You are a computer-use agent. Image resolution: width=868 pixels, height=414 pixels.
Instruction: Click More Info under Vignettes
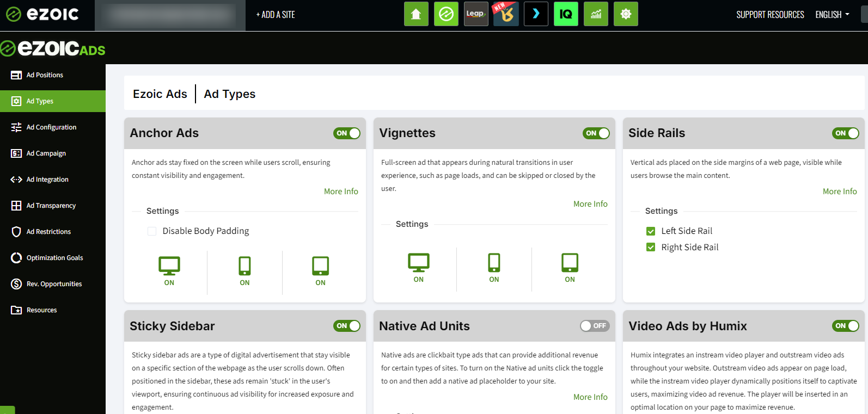590,204
